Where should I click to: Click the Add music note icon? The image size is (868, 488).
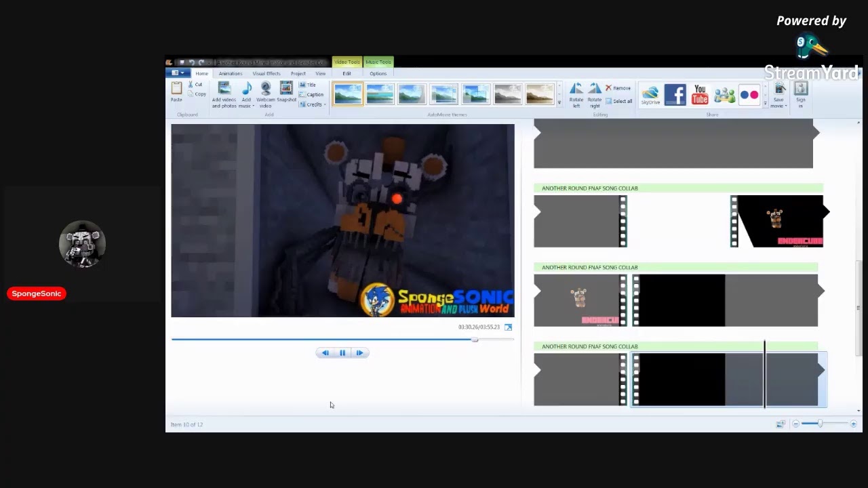(x=247, y=88)
